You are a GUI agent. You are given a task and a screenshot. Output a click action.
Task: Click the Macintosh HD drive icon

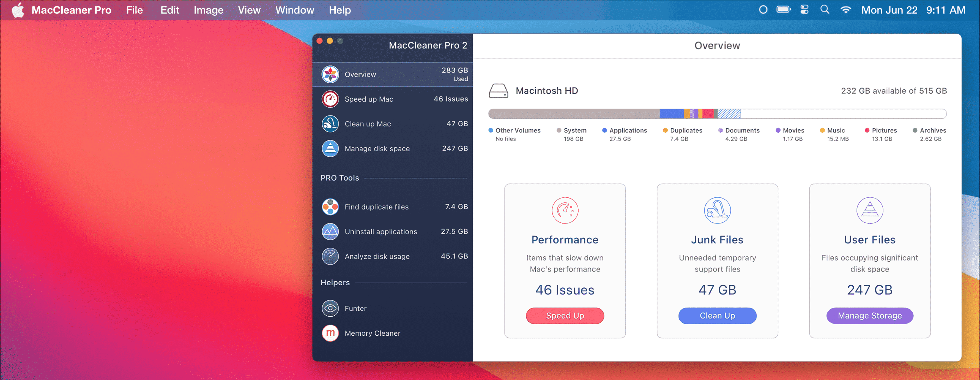pos(498,91)
